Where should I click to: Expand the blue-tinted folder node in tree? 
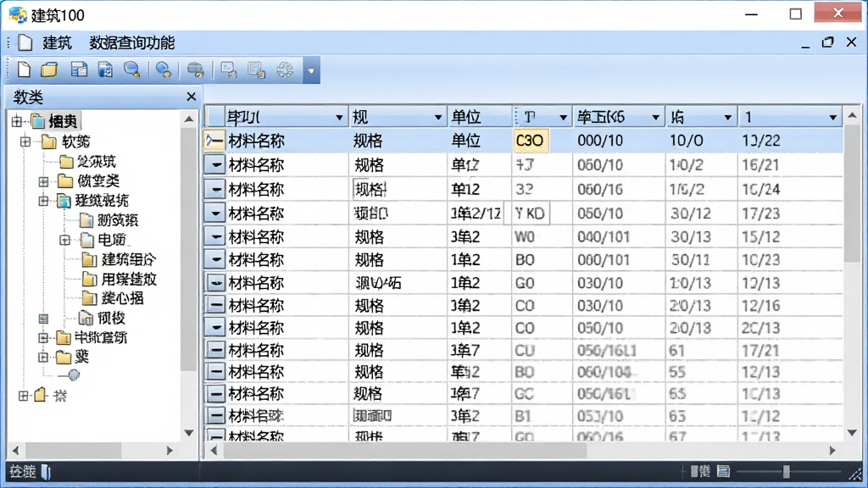pyautogui.click(x=43, y=201)
